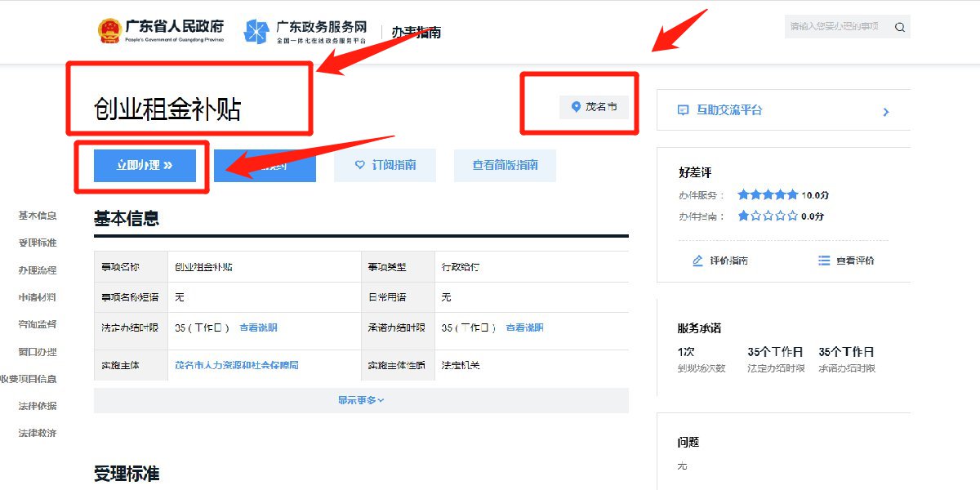Jump to 收费项目信息 in the side navigation

coord(29,379)
